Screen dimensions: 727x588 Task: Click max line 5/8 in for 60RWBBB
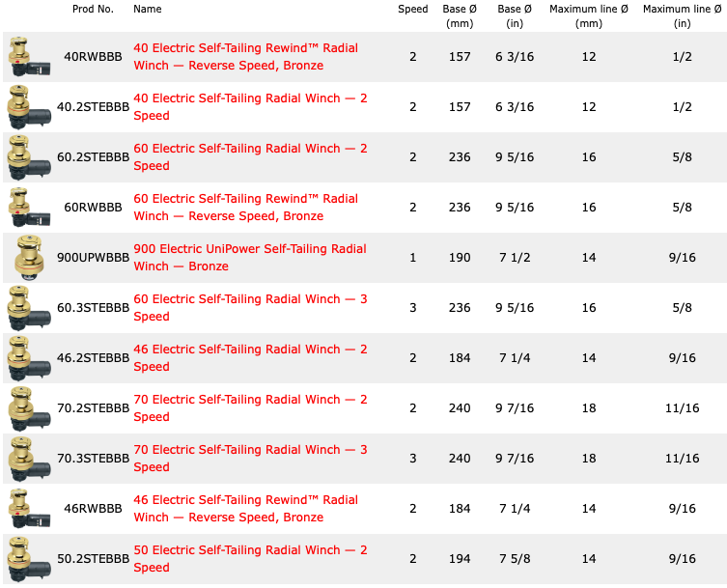click(x=682, y=208)
